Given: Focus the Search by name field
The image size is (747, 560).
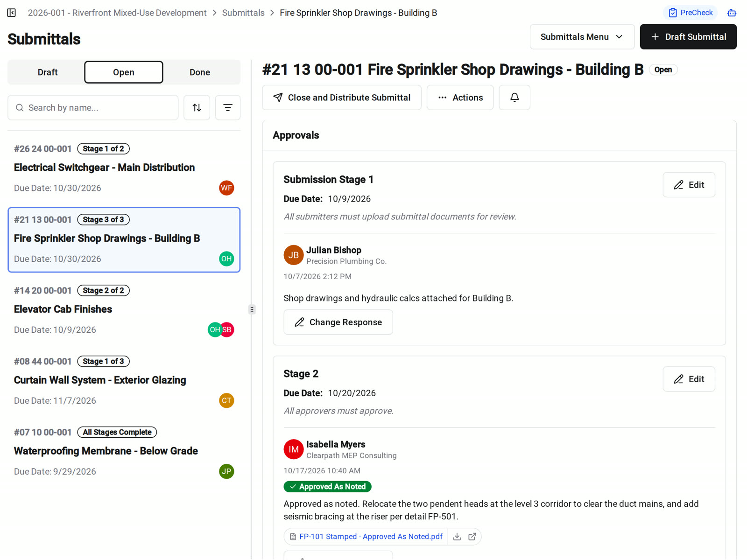Looking at the screenshot, I should click(93, 108).
